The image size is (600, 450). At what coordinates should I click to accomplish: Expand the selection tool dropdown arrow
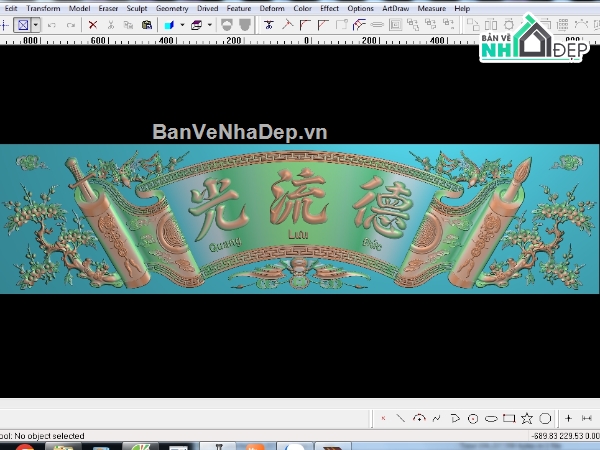tap(36, 25)
